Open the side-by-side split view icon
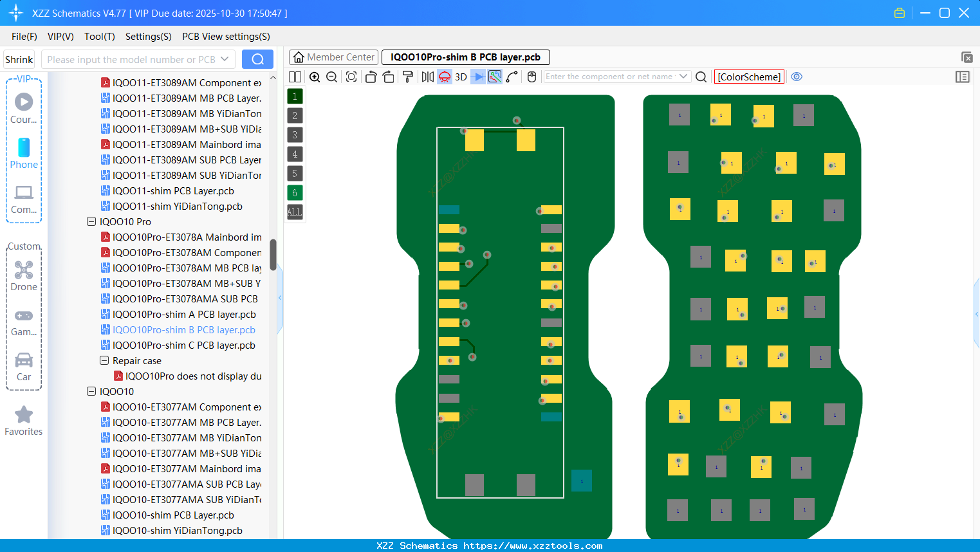This screenshot has height=552, width=980. 294,77
